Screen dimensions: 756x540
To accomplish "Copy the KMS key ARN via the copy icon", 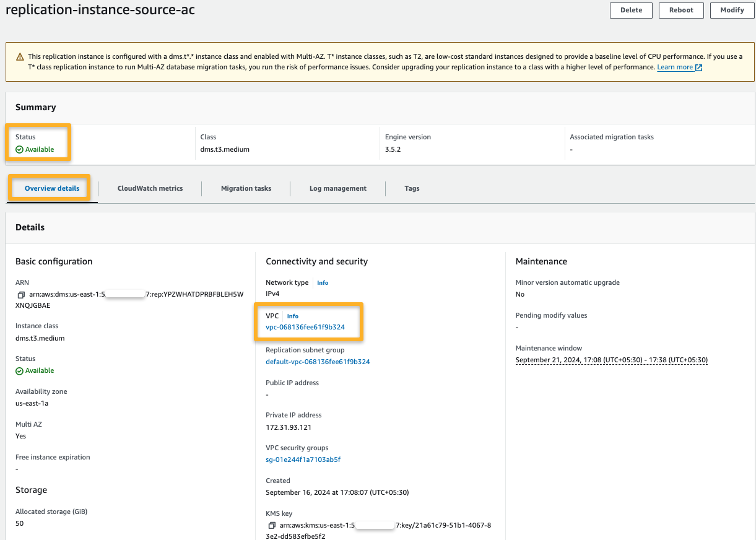I will pos(272,525).
